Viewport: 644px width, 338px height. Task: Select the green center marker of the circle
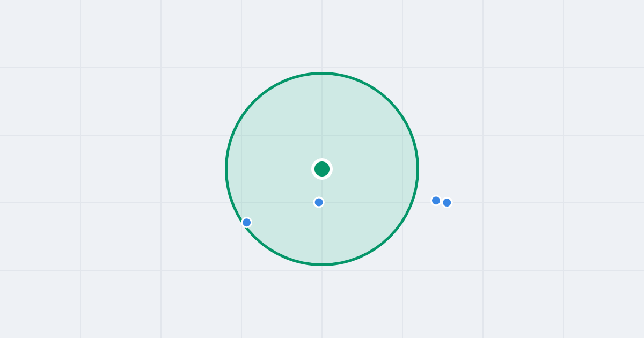coord(322,169)
